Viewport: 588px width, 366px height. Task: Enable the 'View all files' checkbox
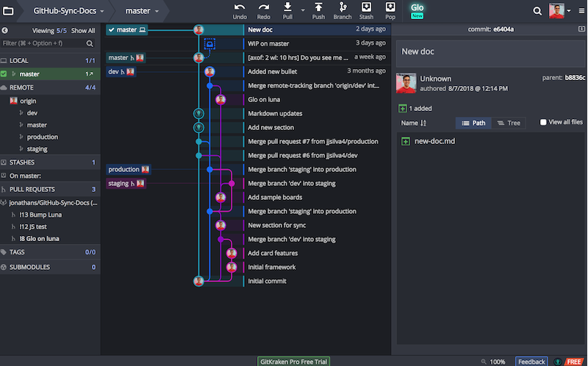point(543,122)
